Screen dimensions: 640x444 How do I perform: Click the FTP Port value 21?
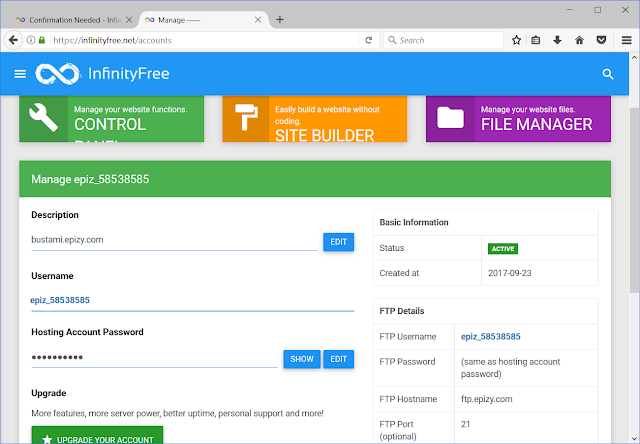pyautogui.click(x=465, y=424)
